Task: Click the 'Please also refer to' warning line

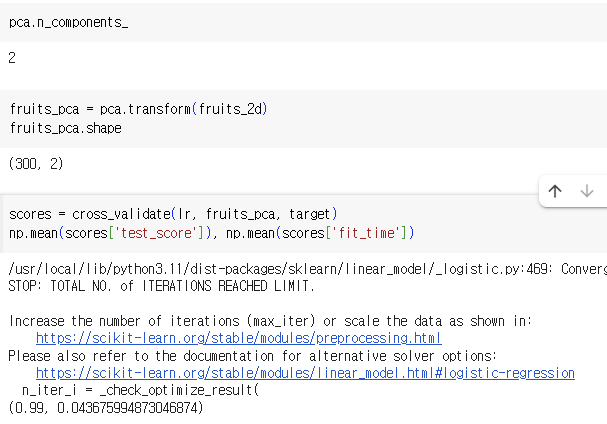Action: click(x=252, y=356)
